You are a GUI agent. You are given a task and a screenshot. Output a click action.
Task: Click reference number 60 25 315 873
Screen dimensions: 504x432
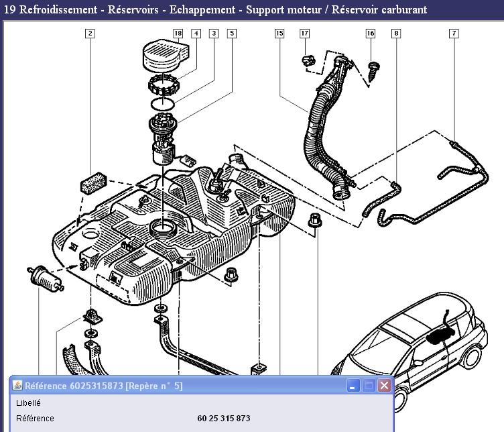[x=224, y=418]
